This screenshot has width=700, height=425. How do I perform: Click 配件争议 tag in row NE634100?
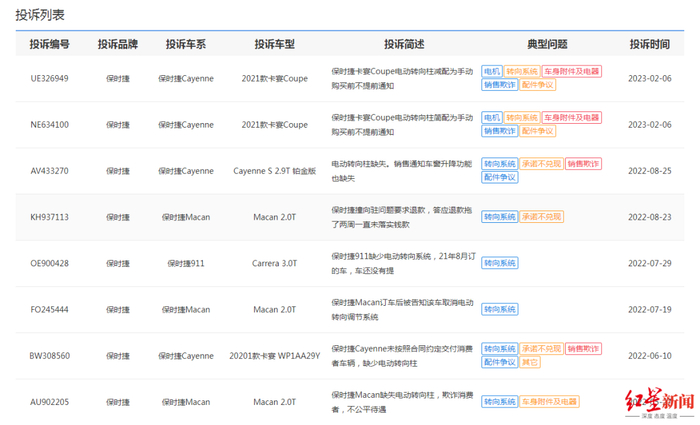538,131
